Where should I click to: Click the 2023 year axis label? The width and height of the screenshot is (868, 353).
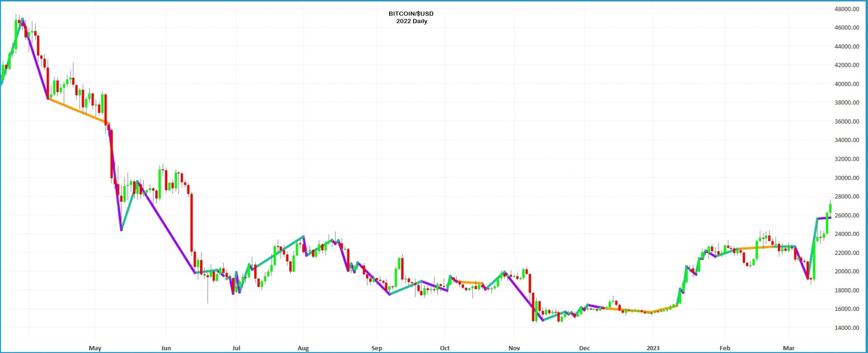coord(653,348)
